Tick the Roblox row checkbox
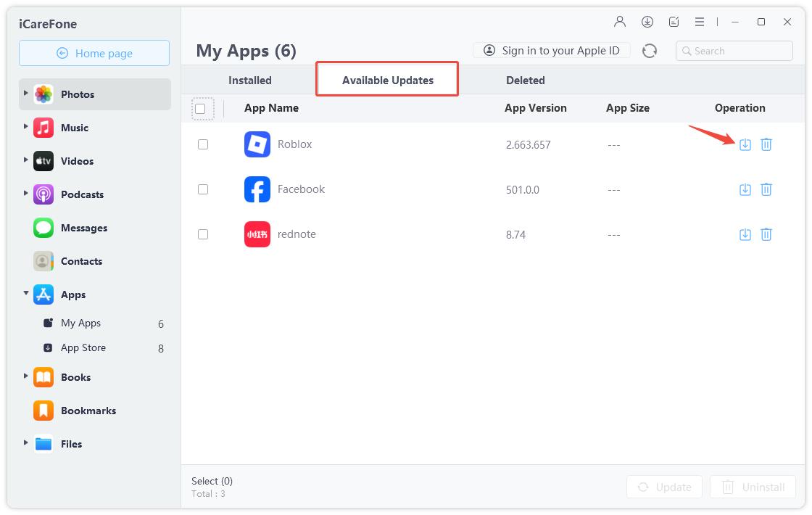This screenshot has width=812, height=515. click(x=203, y=144)
